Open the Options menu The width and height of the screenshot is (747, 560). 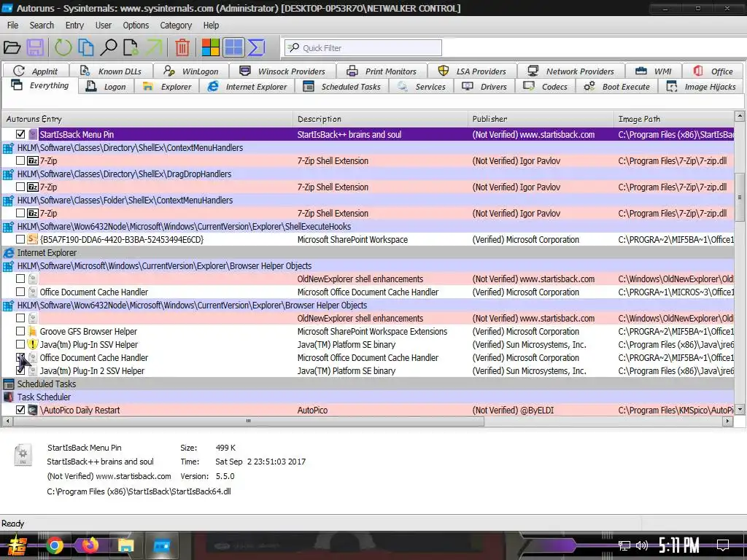coord(136,26)
